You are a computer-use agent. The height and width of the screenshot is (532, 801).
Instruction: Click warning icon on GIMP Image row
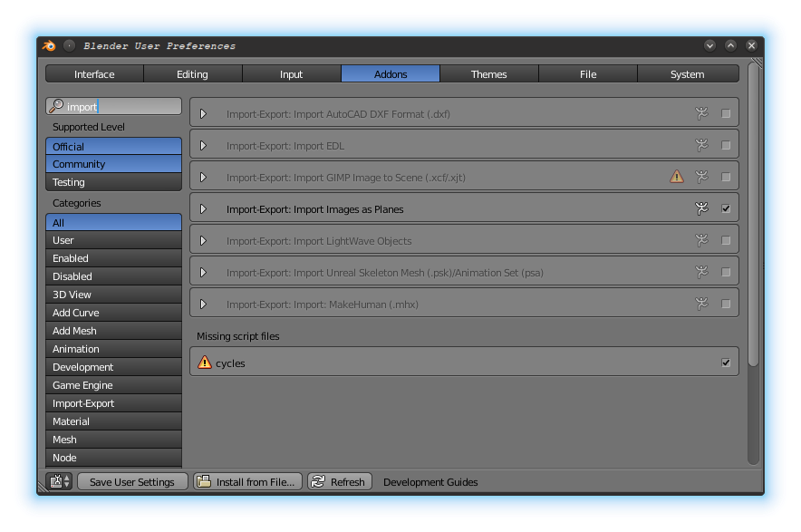pyautogui.click(x=677, y=177)
